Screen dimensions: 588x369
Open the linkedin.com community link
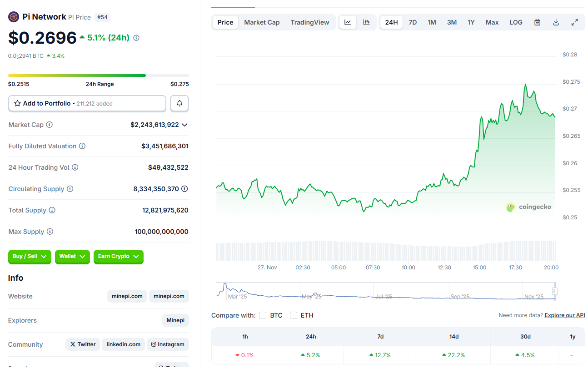tap(124, 344)
